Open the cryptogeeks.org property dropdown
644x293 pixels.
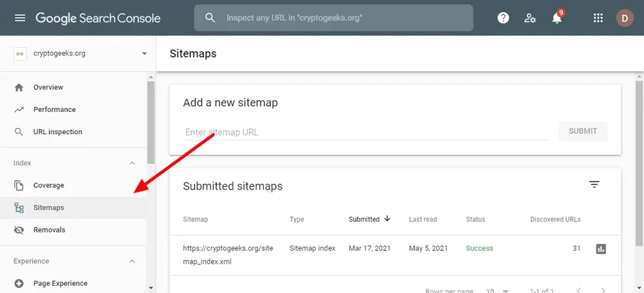(x=144, y=53)
